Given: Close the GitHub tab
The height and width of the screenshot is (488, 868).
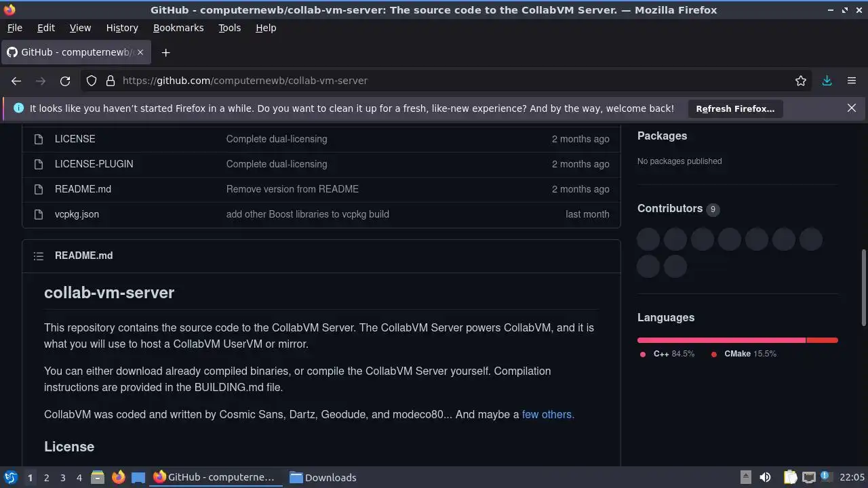Looking at the screenshot, I should (x=141, y=52).
